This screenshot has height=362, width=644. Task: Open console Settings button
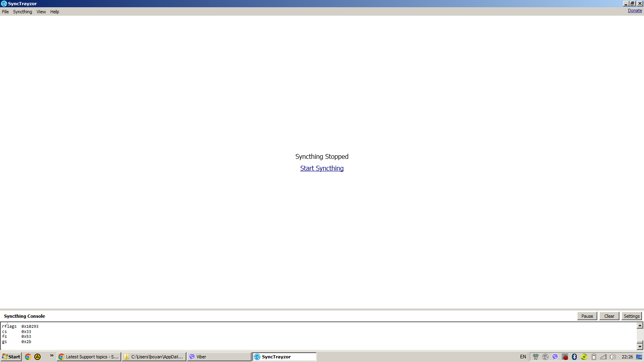point(632,316)
